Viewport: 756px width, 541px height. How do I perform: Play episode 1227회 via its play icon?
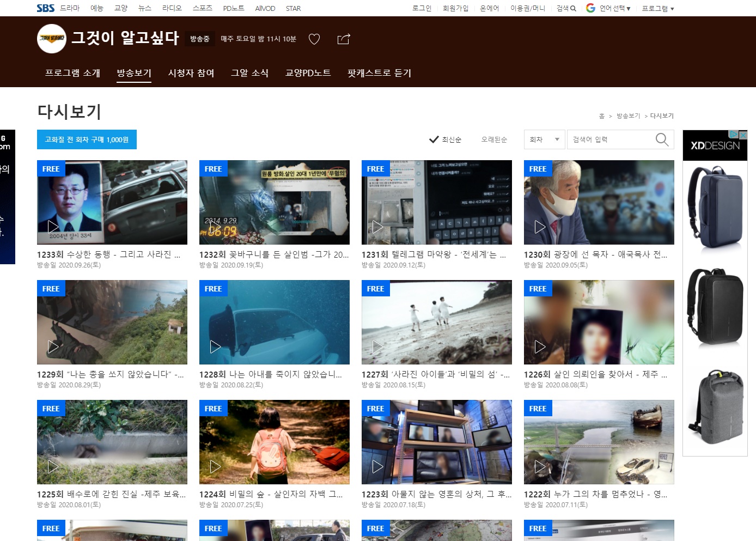377,347
